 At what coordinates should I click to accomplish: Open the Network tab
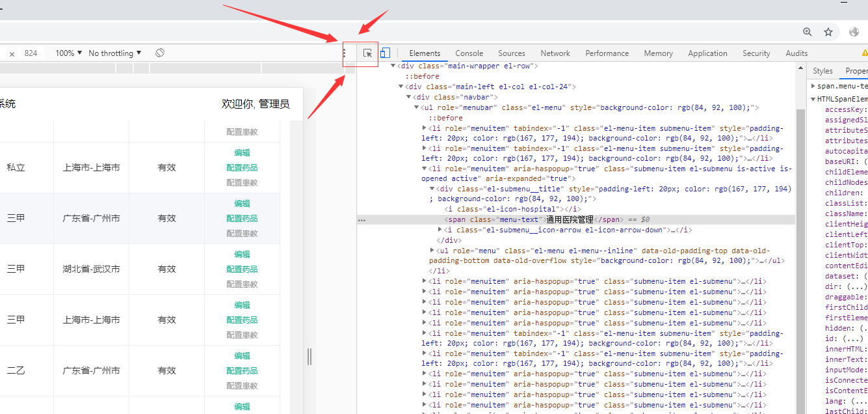(x=555, y=53)
